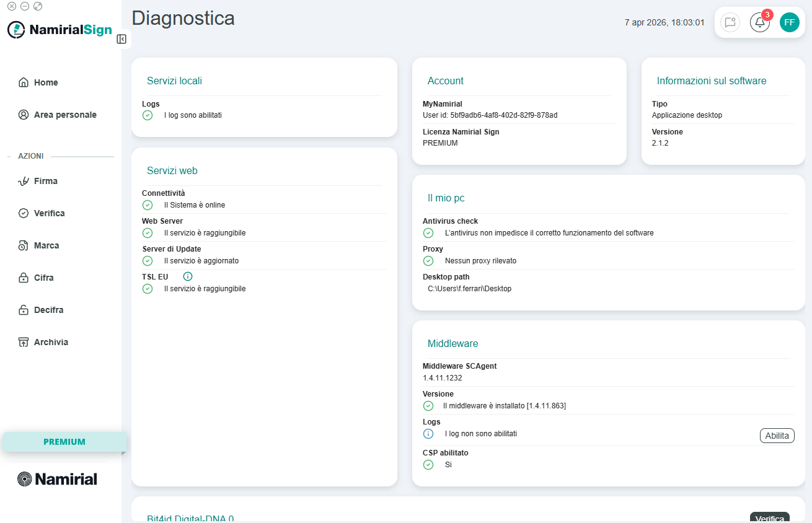The height and width of the screenshot is (523, 812).
Task: Open the feedback chat icon
Action: tap(730, 22)
